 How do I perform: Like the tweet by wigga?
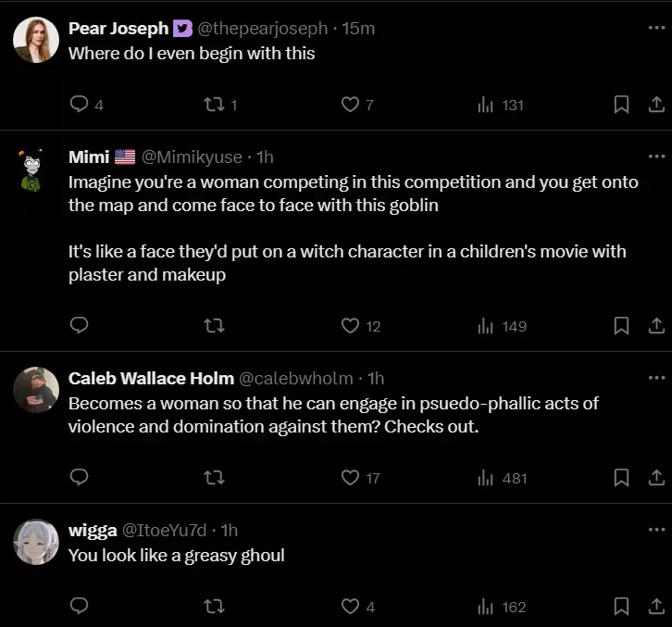coord(350,607)
